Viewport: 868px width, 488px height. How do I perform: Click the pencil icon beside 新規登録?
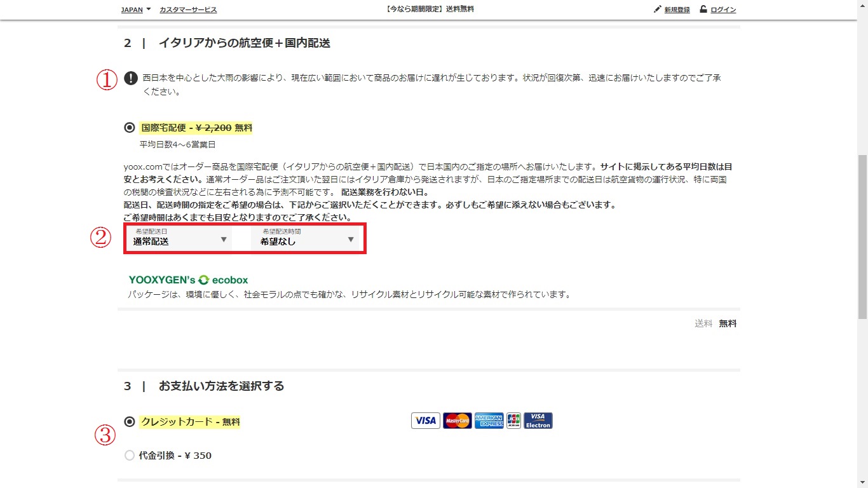pos(657,10)
